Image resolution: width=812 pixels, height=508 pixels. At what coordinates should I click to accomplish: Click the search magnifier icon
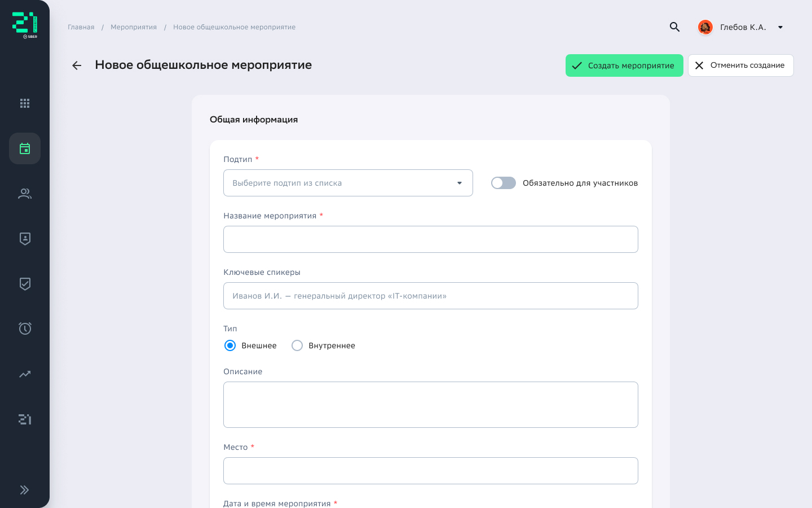674,27
